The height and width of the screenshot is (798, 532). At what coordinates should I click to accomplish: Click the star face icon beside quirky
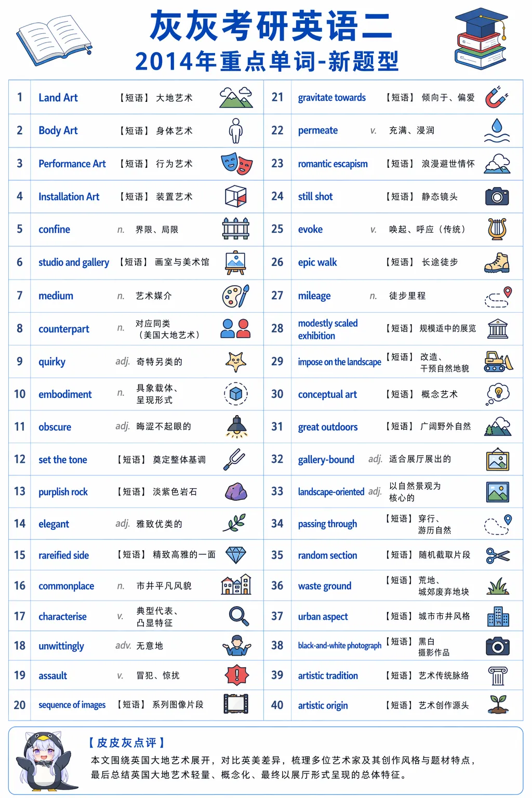coord(236,362)
